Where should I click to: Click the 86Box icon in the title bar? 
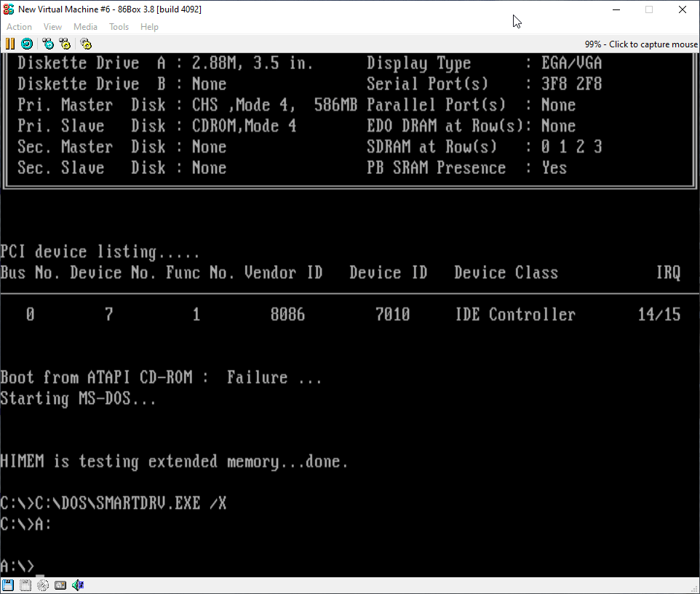(9, 9)
